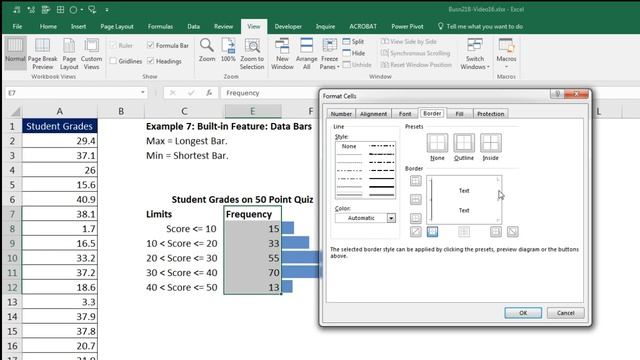Open the Review ribbon tab

223,26
